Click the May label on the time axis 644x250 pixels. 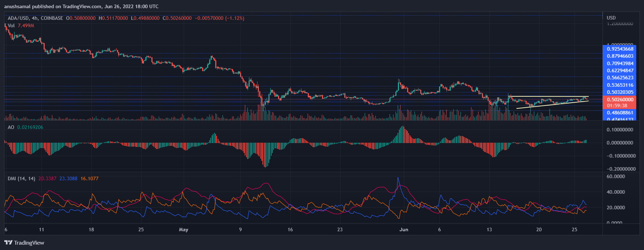coord(184,229)
